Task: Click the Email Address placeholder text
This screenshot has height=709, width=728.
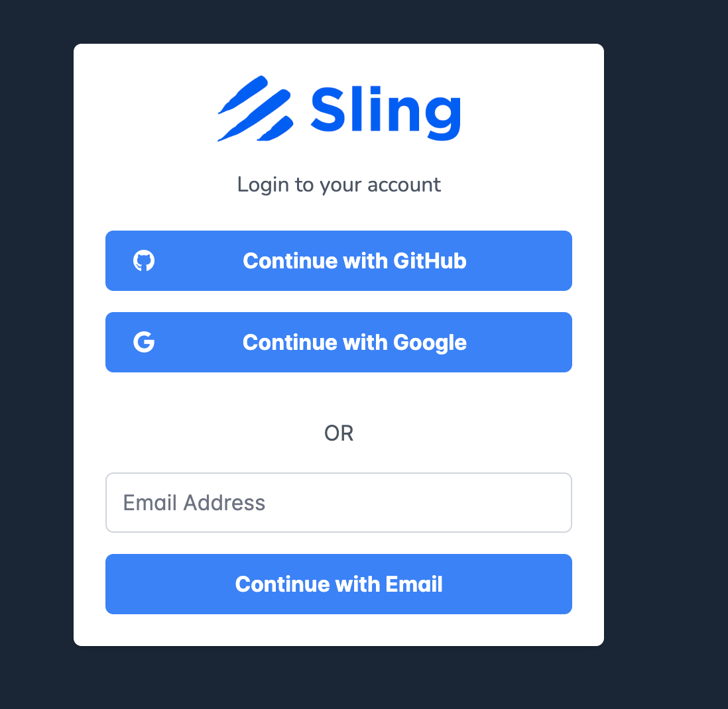Action: (x=193, y=502)
